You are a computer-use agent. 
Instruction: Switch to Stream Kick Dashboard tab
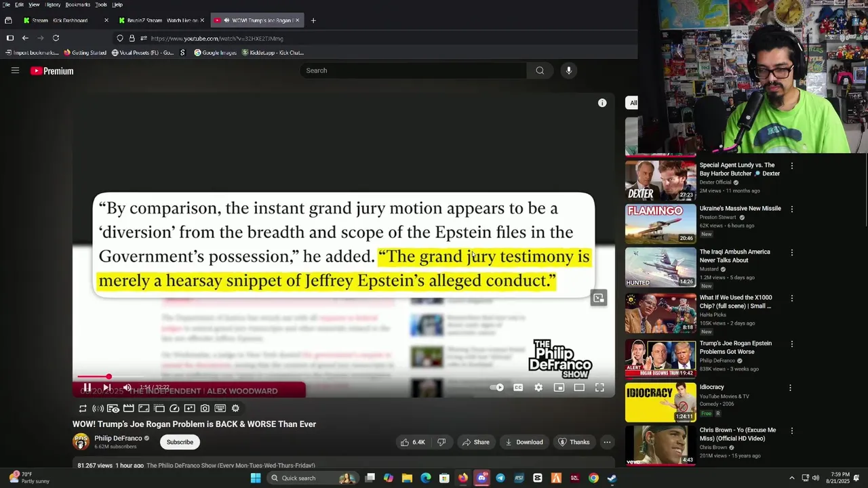(65, 20)
